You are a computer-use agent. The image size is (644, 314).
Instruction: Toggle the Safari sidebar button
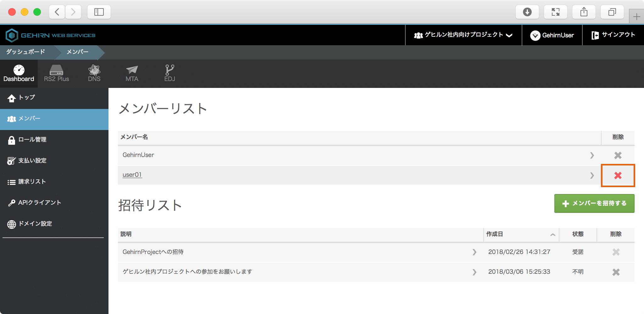tap(99, 12)
